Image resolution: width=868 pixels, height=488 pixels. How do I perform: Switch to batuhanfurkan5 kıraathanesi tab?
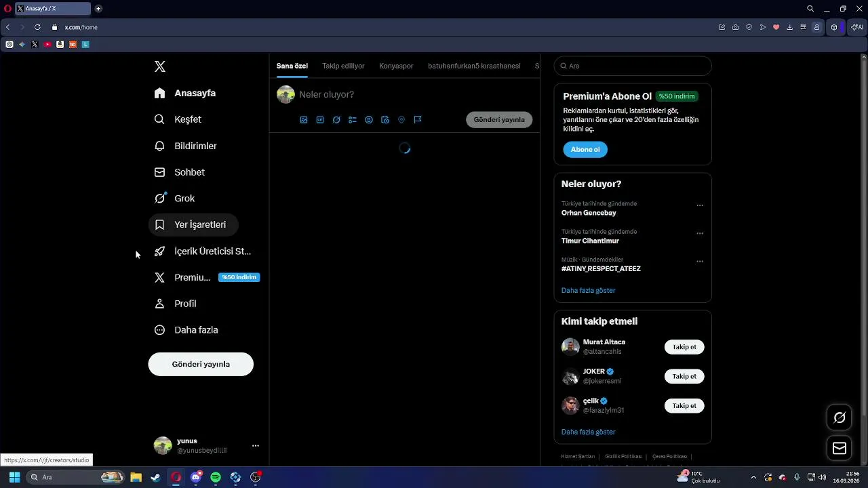pos(474,66)
